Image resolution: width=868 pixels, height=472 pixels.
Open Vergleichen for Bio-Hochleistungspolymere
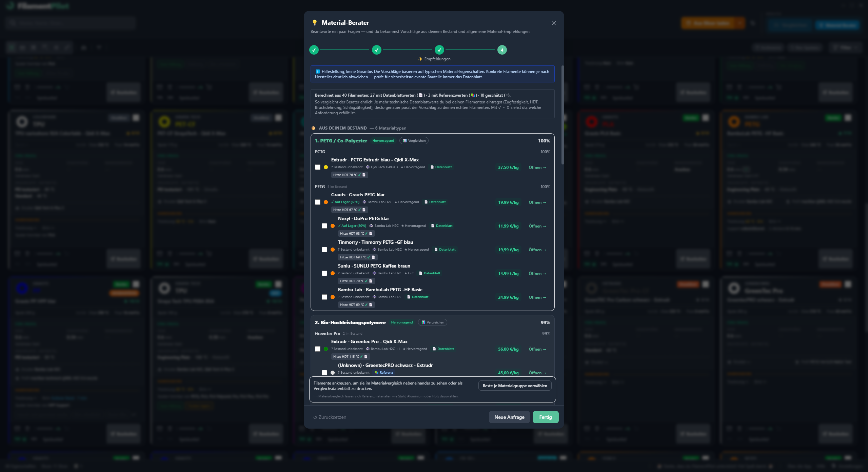tap(433, 322)
